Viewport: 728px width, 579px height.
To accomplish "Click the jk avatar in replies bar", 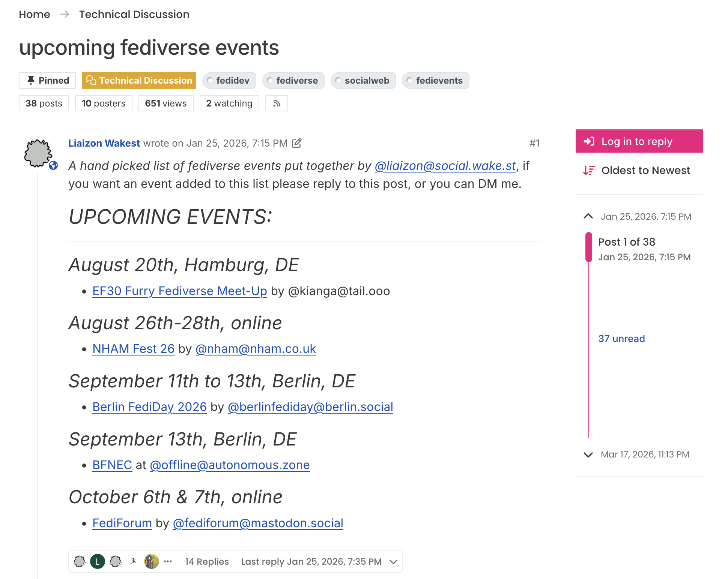I will (133, 561).
